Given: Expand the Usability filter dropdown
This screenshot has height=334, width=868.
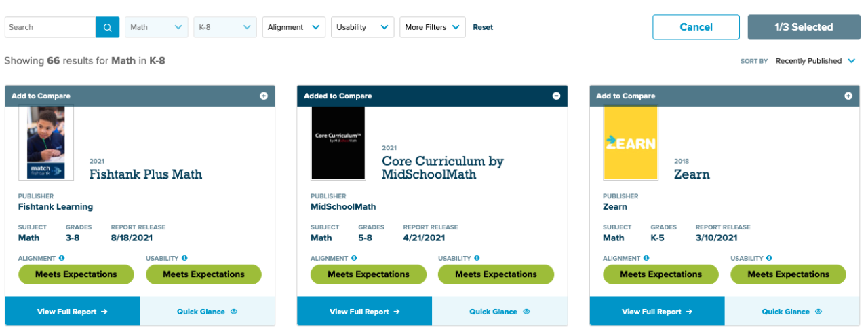Looking at the screenshot, I should (363, 27).
